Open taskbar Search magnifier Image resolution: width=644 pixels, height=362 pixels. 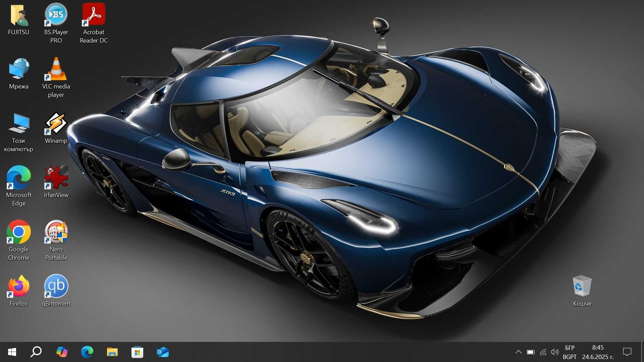pos(36,352)
